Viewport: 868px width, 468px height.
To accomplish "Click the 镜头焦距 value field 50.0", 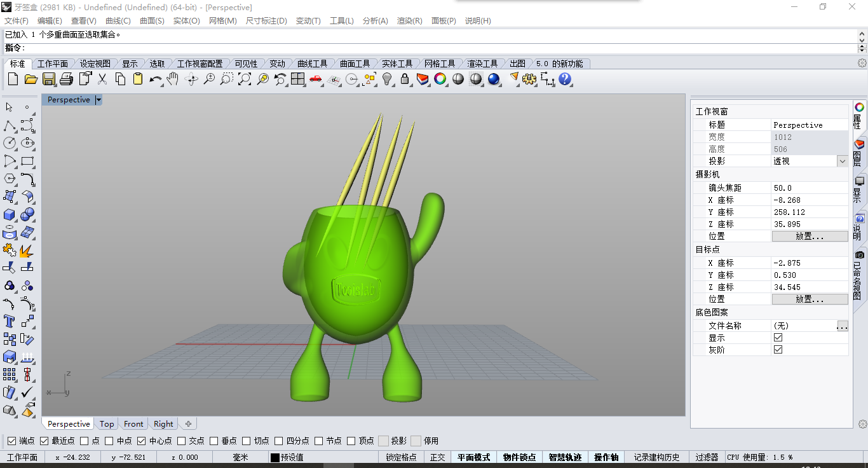I will (x=810, y=188).
